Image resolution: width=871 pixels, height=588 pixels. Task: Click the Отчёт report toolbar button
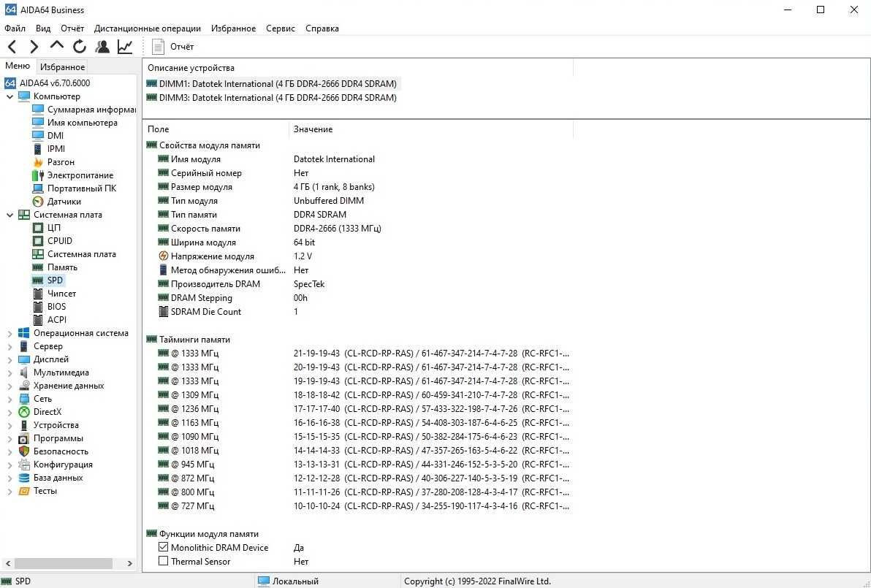pos(172,47)
